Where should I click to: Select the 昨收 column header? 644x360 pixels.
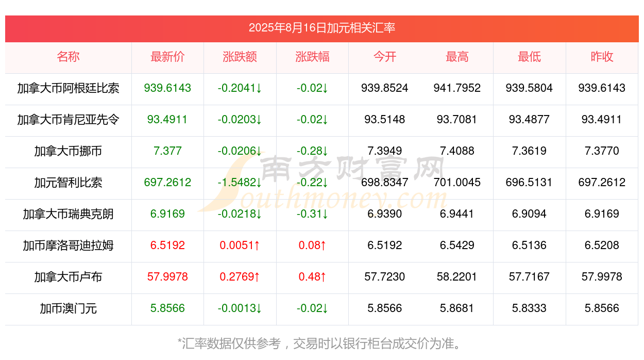point(602,57)
